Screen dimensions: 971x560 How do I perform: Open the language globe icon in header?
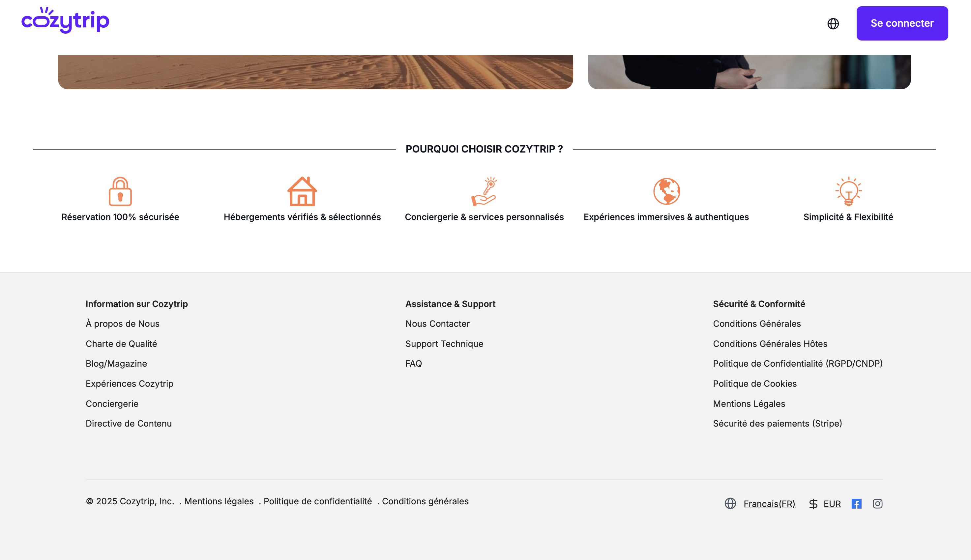(x=833, y=23)
